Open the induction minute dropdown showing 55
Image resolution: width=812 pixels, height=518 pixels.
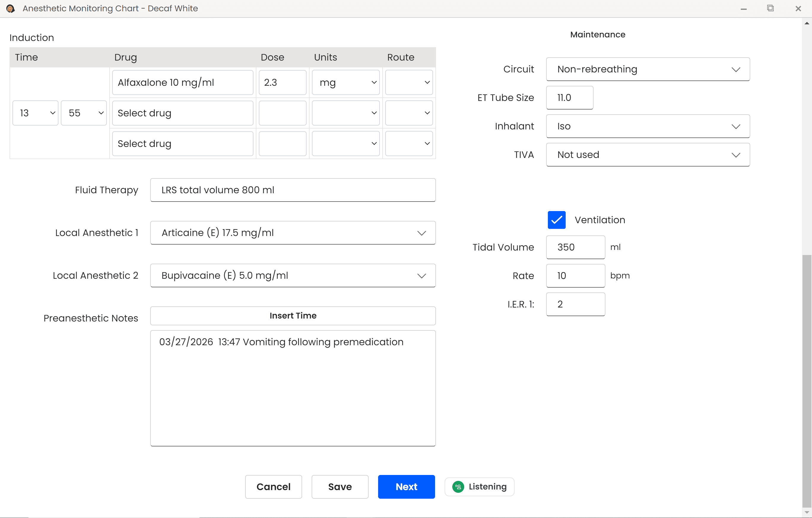coord(84,113)
